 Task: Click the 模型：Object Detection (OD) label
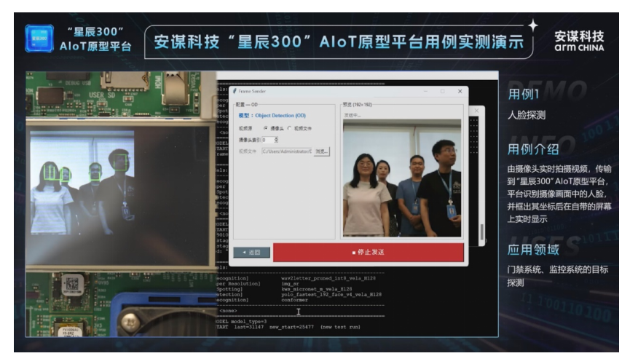[272, 115]
